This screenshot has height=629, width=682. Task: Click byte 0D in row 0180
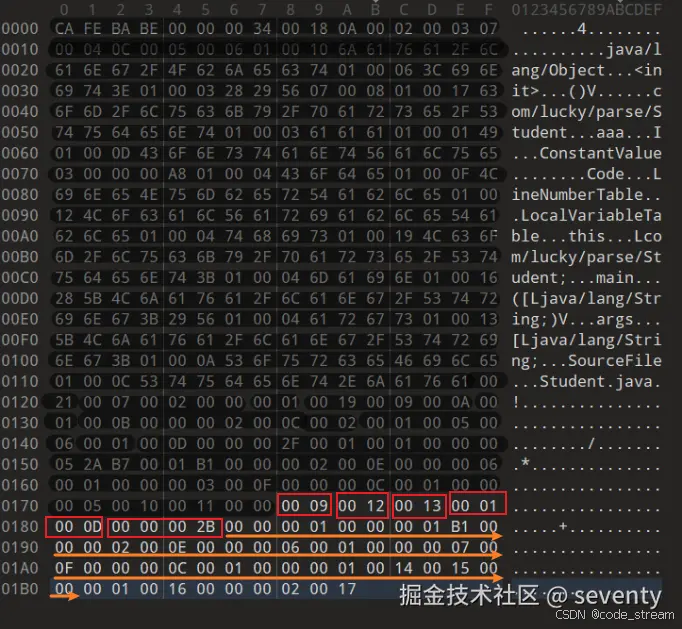[92, 527]
